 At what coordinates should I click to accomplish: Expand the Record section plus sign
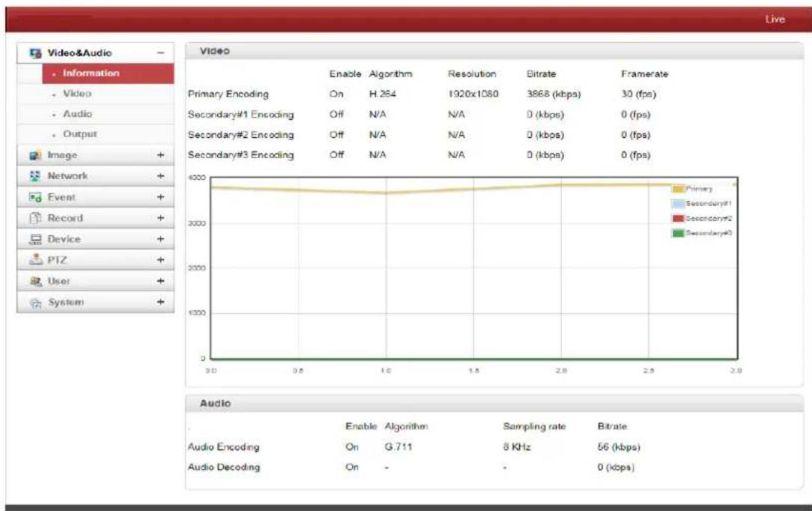160,218
